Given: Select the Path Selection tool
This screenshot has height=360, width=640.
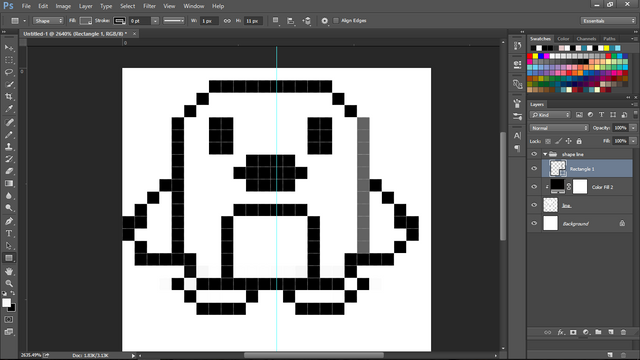Looking at the screenshot, I should (x=9, y=246).
